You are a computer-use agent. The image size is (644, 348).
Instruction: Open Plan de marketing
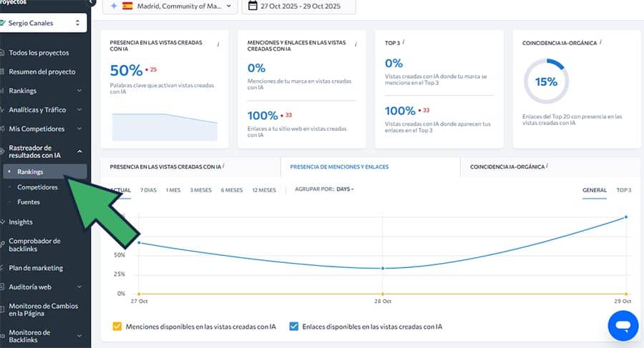(x=36, y=268)
